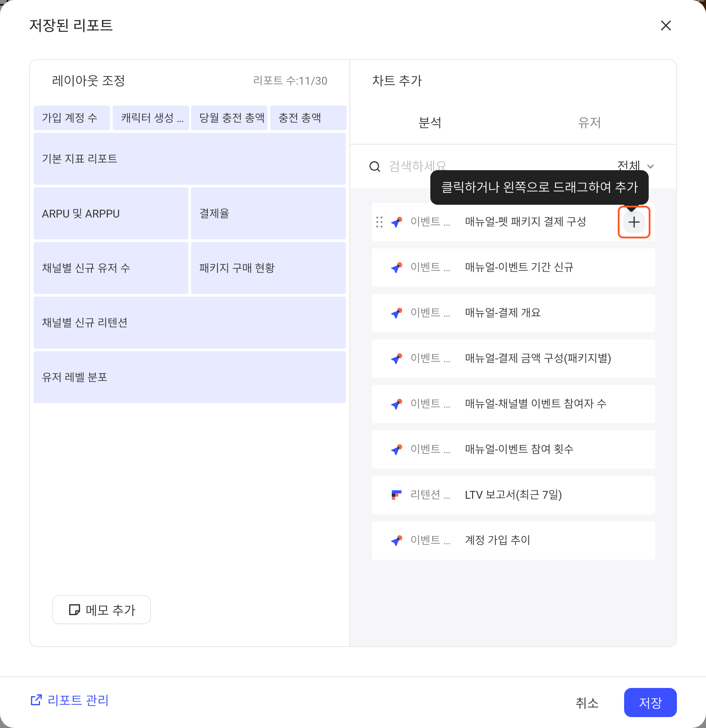Add the 매뉴얼-결제 개요 chart
The width and height of the screenshot is (706, 728).
[514, 313]
